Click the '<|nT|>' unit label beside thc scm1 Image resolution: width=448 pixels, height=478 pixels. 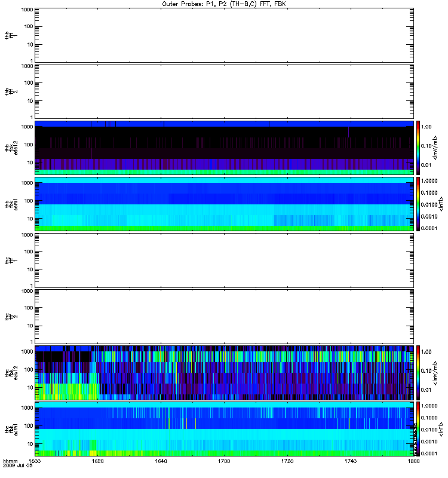tap(441, 429)
